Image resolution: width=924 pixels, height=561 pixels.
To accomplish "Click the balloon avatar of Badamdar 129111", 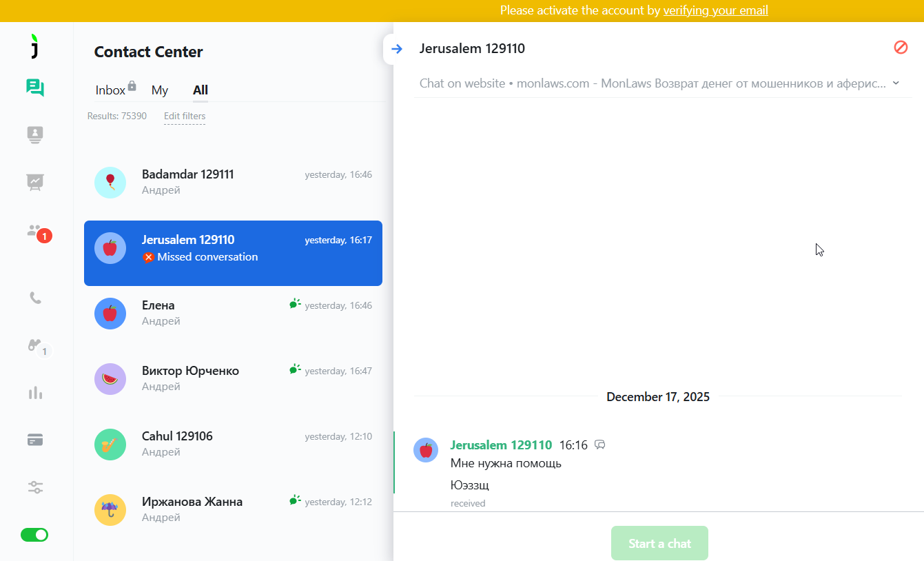I will (x=110, y=183).
